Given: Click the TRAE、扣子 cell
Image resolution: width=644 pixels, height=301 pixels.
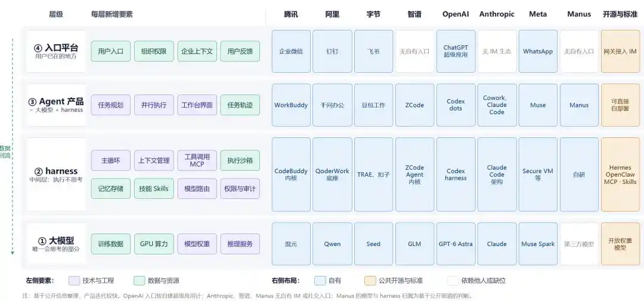Looking at the screenshot, I should pos(373,174).
